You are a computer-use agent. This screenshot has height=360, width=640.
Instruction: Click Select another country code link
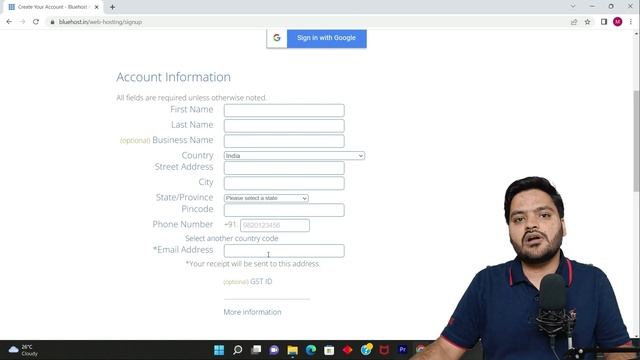tap(231, 238)
